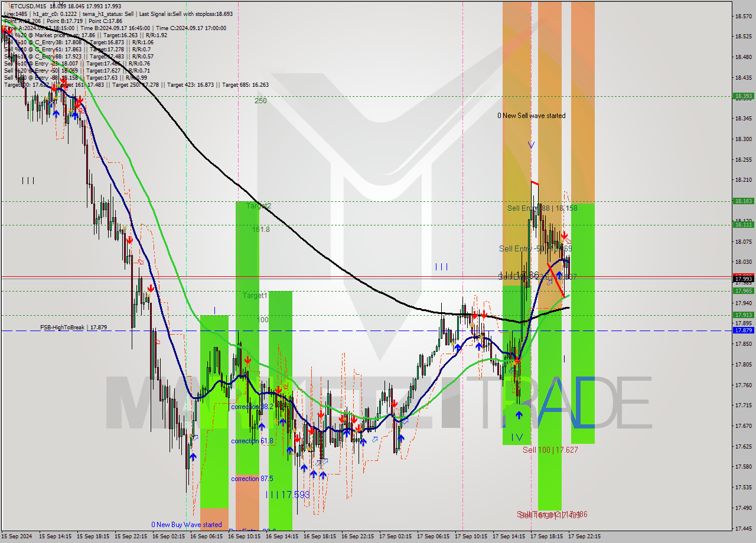Select the '17 Sep 02:15' time label
756x543 pixels.
396,537
